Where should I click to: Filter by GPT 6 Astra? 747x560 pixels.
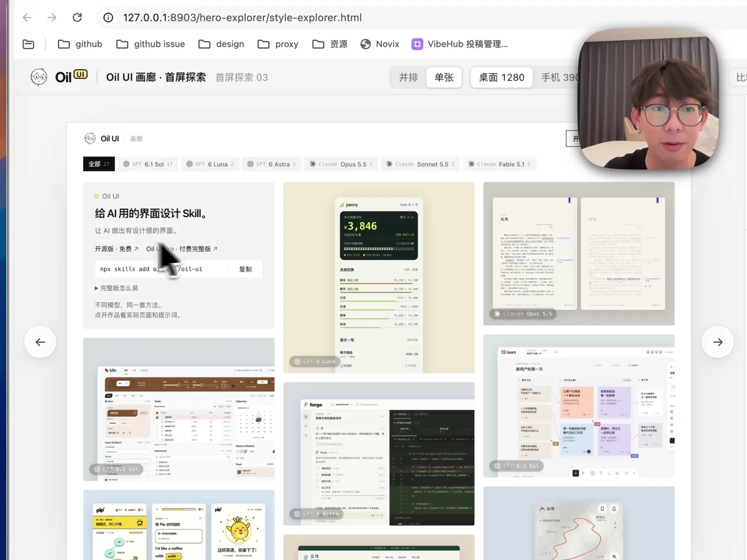pos(271,164)
